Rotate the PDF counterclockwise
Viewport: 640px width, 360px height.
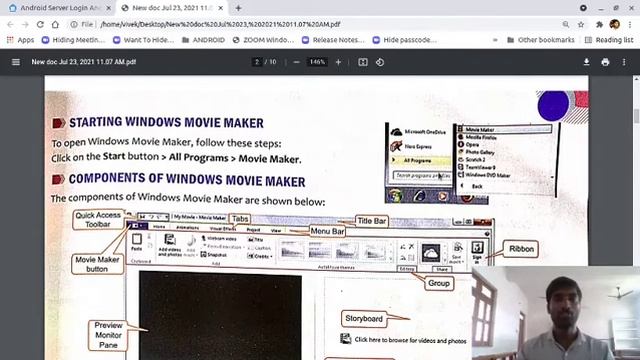(380, 62)
